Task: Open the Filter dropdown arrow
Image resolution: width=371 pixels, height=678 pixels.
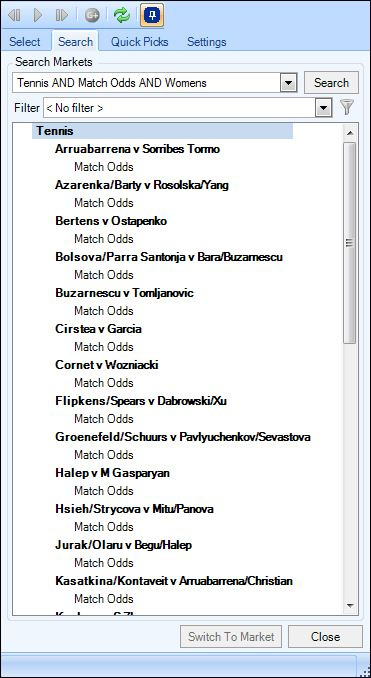Action: point(323,108)
